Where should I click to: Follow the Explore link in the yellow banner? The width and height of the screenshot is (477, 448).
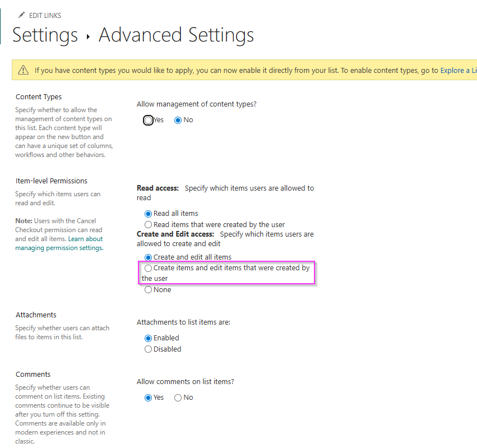coord(457,70)
